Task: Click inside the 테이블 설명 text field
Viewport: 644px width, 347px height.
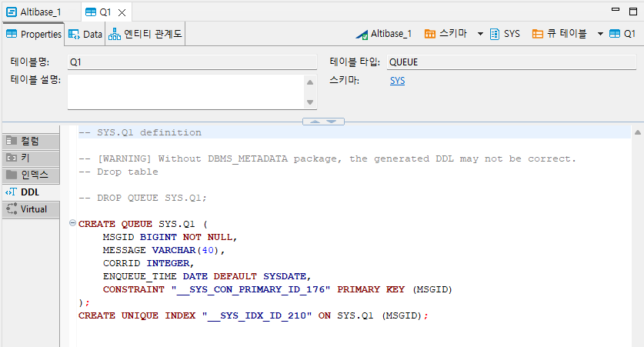Action: pos(185,92)
